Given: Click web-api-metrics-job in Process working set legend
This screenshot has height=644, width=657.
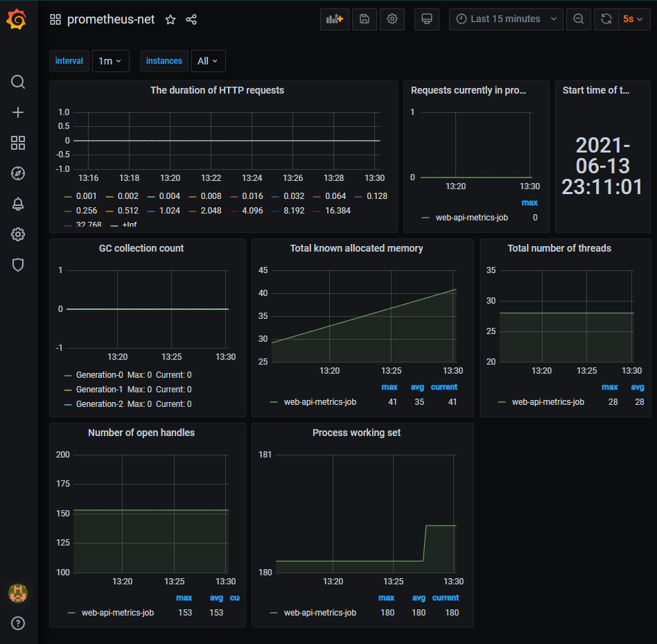Looking at the screenshot, I should [x=319, y=613].
